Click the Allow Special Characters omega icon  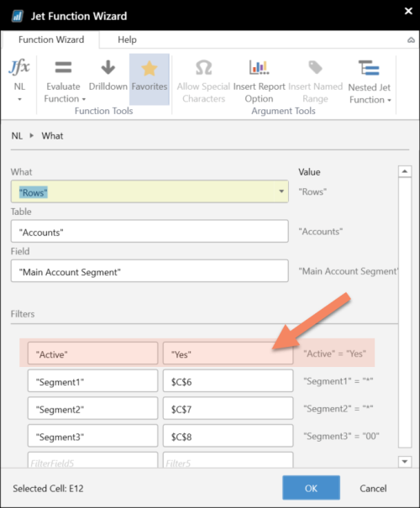203,68
